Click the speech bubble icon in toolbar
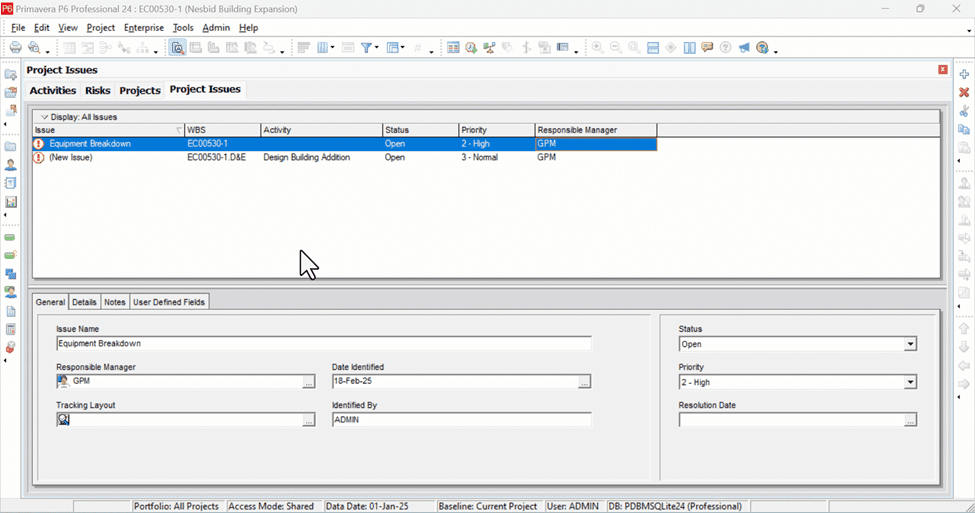 pyautogui.click(x=707, y=48)
